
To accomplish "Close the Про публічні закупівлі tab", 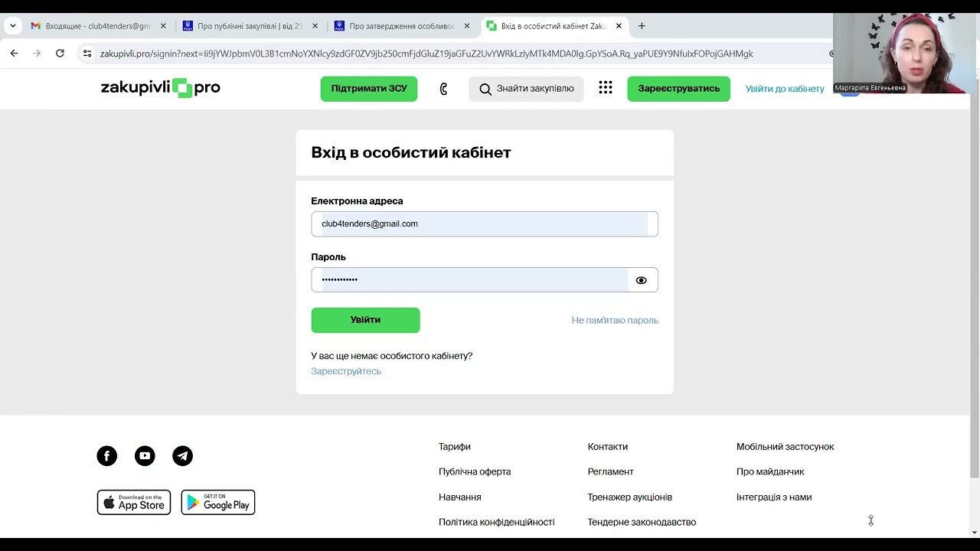I will (x=315, y=26).
